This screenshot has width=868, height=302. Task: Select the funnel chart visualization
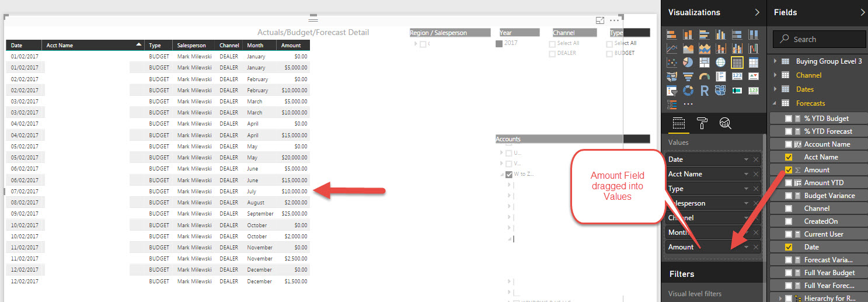(x=688, y=77)
